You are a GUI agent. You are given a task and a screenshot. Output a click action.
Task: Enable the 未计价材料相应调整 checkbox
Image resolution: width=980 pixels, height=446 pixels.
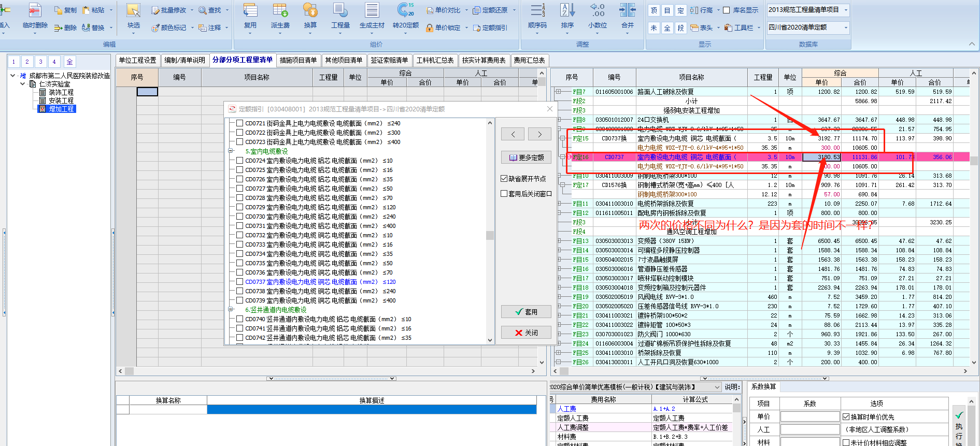846,442
